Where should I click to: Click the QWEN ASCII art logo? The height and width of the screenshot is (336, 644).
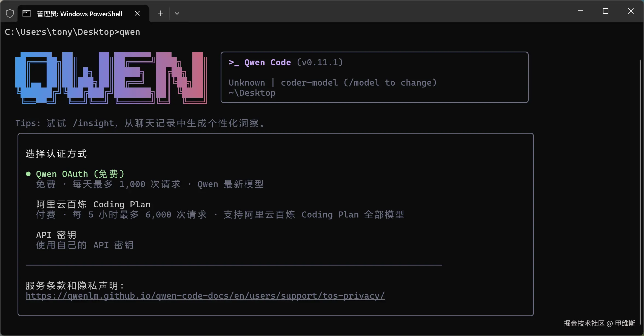pyautogui.click(x=111, y=78)
